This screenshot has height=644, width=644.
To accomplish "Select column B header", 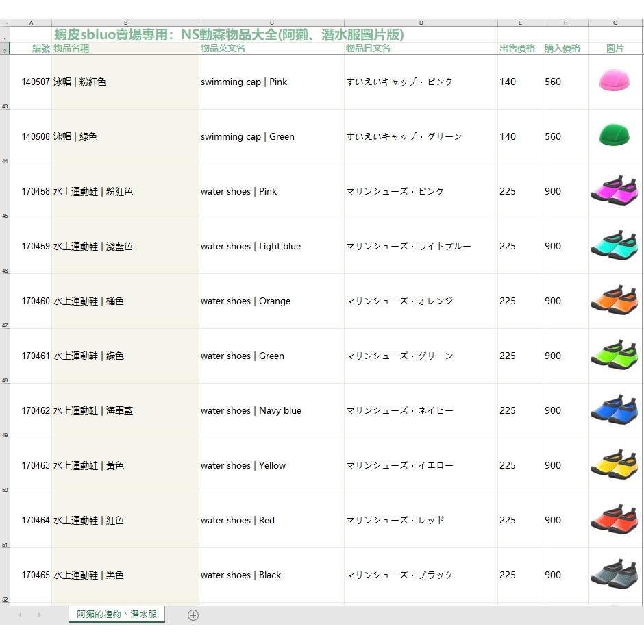I will coord(125,23).
